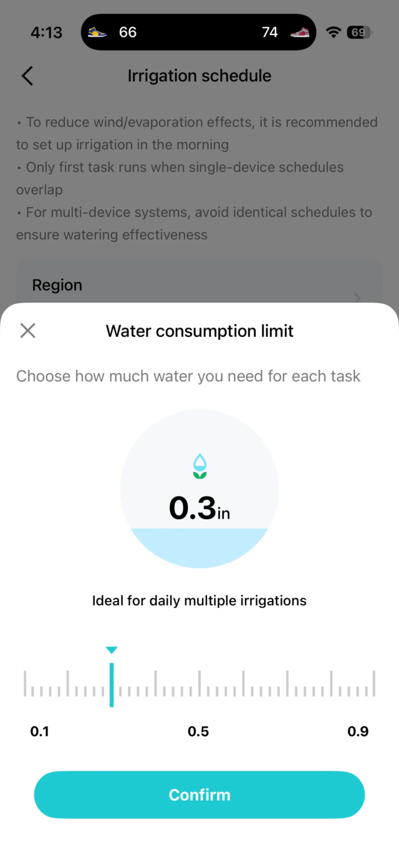Tap the Wi-Fi status icon
Image resolution: width=399 pixels, height=868 pixels.
tap(333, 32)
